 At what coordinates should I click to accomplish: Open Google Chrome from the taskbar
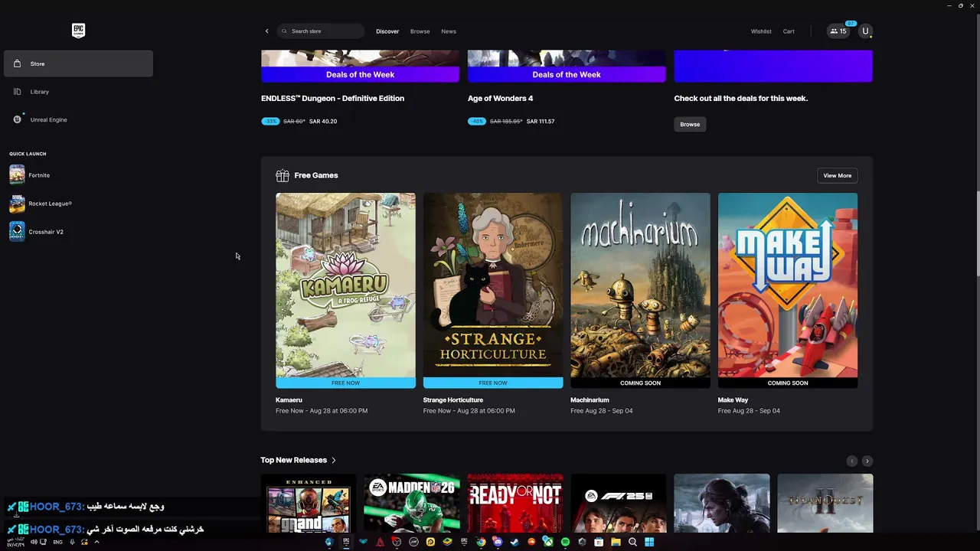481,542
